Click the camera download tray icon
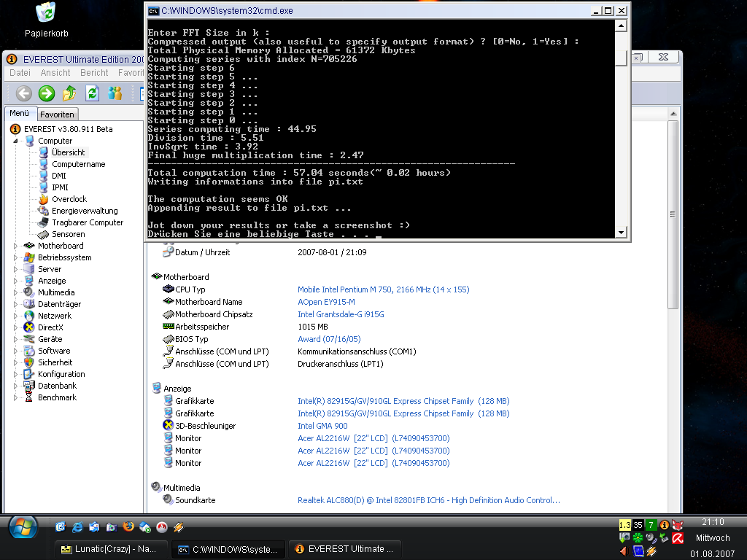Image resolution: width=747 pixels, height=560 pixels. [624, 538]
